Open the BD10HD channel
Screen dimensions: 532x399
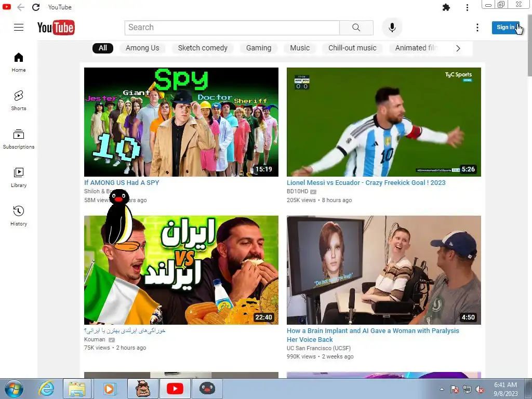298,191
